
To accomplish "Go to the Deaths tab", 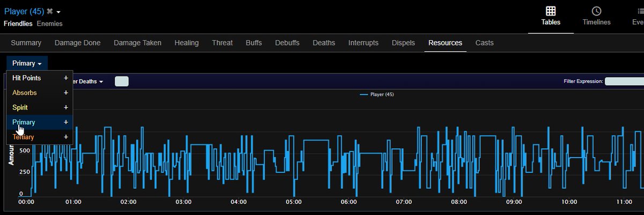I will coord(324,43).
